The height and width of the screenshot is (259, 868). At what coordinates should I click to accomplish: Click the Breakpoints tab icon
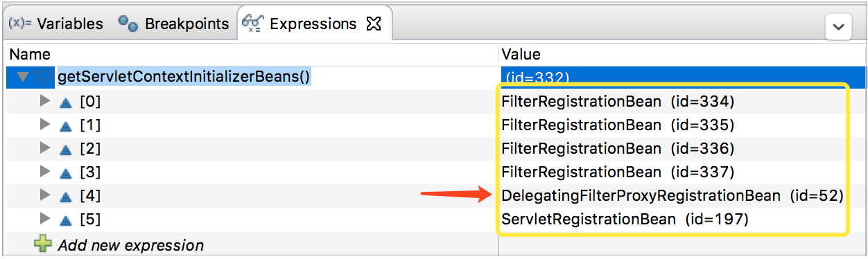(x=128, y=24)
